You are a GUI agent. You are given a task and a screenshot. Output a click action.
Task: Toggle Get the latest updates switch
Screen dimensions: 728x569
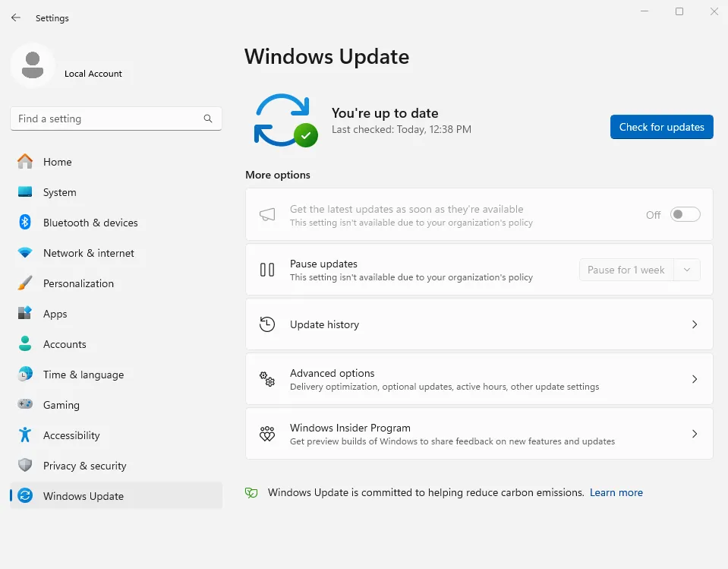click(685, 214)
